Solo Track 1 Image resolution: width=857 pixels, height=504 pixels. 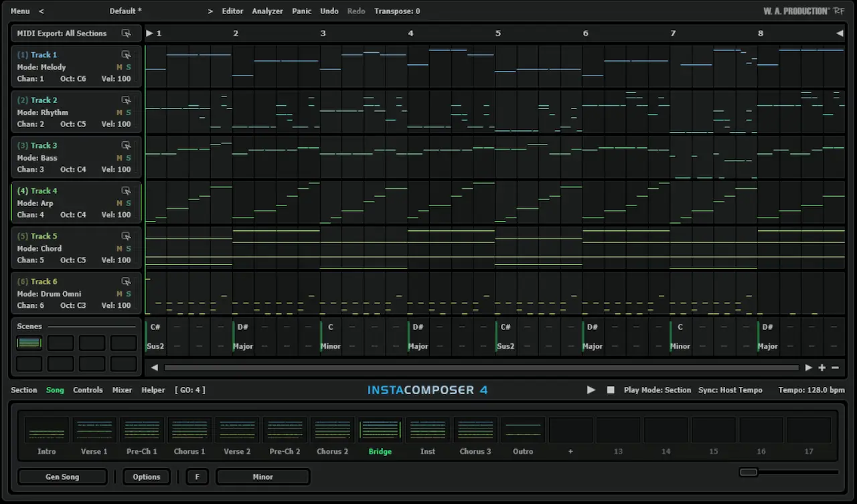[x=129, y=67]
